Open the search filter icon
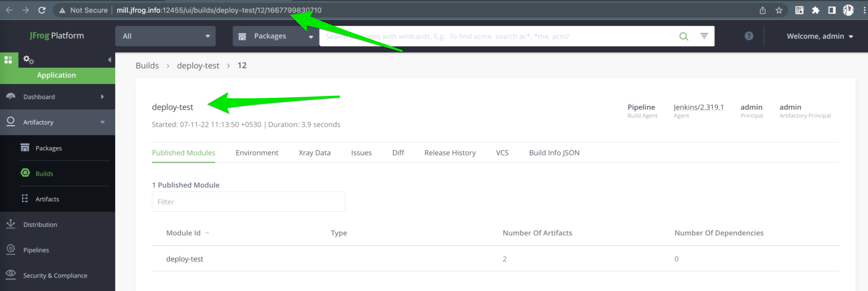Image resolution: width=868 pixels, height=291 pixels. tap(704, 36)
